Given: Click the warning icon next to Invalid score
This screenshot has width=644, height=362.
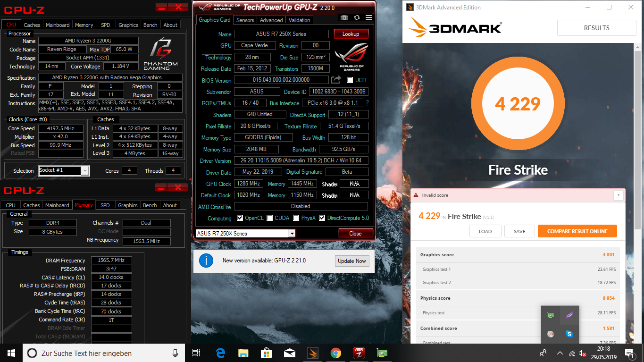Looking at the screenshot, I should click(x=416, y=195).
